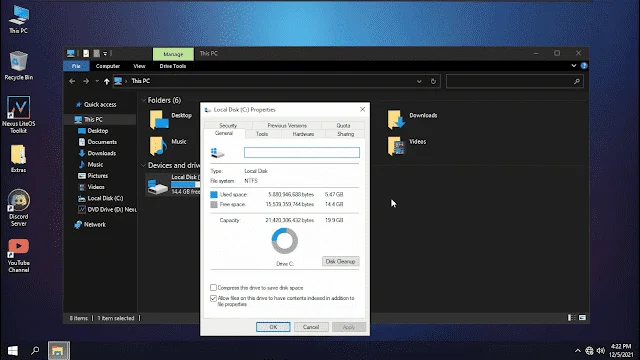Open the Computer ribbon tab
Screen dimensions: 640x360
point(108,66)
